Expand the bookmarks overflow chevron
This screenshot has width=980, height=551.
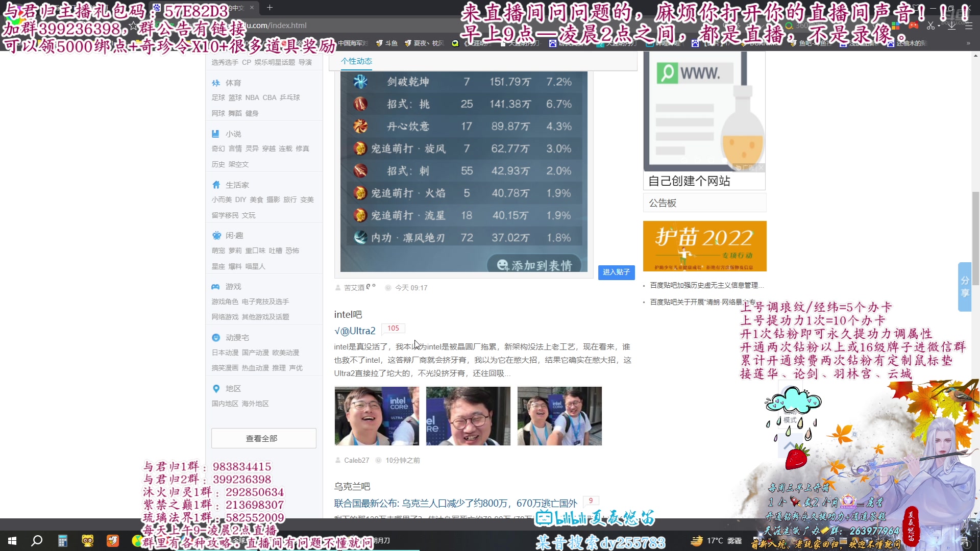[968, 43]
